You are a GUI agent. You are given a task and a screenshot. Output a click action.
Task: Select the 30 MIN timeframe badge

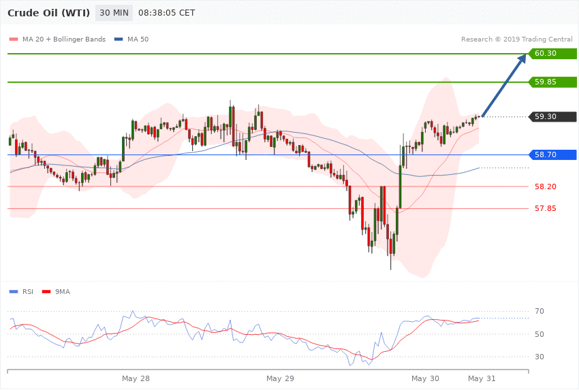click(x=114, y=13)
